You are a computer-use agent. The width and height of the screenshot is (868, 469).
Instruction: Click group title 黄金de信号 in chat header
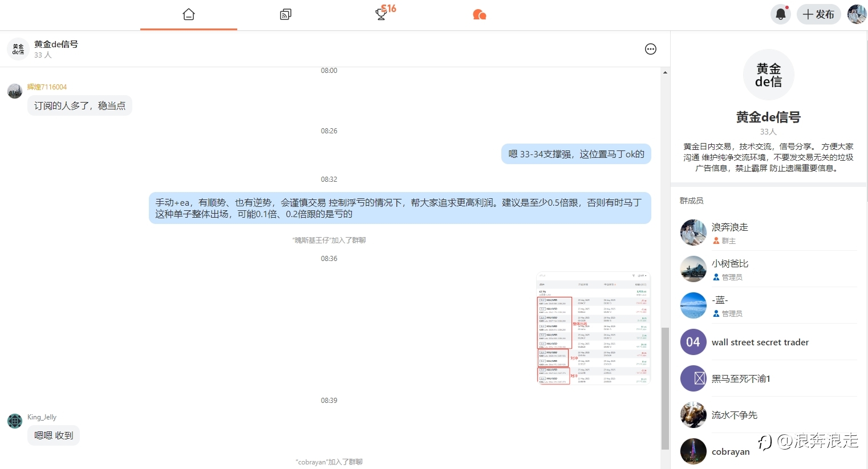tap(56, 44)
